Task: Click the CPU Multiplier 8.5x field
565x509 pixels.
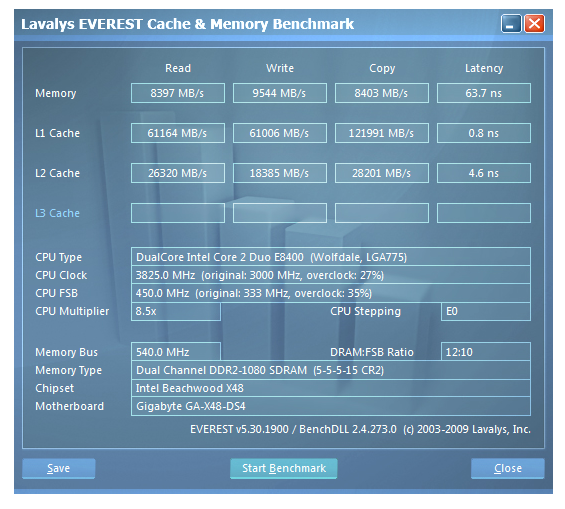Action: click(x=176, y=311)
